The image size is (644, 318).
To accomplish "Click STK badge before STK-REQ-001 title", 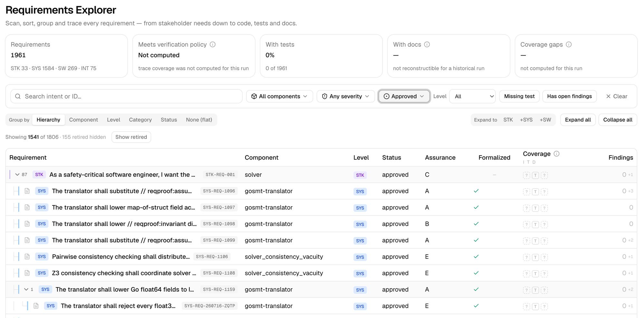I will coord(39,174).
